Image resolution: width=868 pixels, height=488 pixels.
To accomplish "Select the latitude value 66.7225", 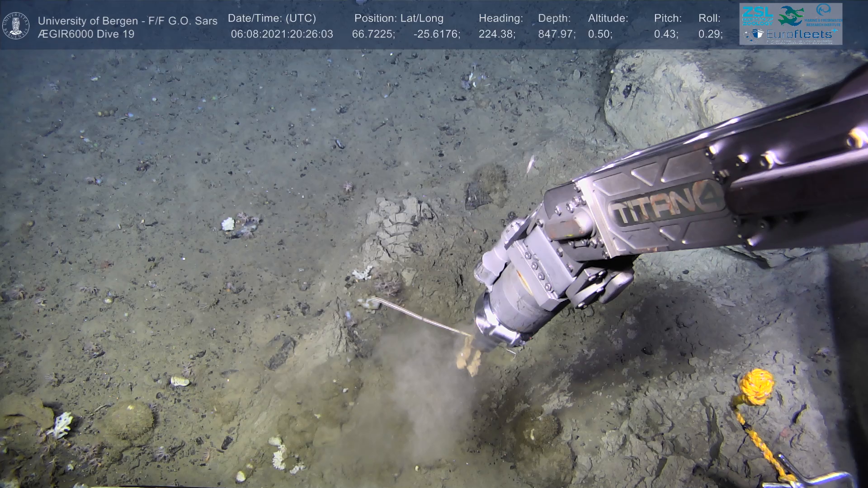I will (x=372, y=34).
